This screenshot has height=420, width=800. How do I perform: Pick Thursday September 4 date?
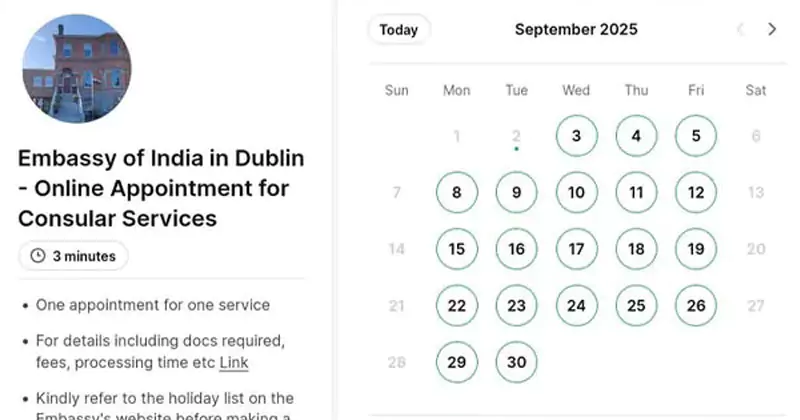tap(636, 136)
